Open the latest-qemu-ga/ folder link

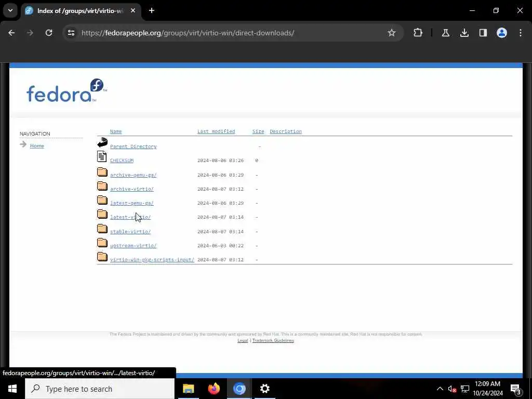click(132, 203)
